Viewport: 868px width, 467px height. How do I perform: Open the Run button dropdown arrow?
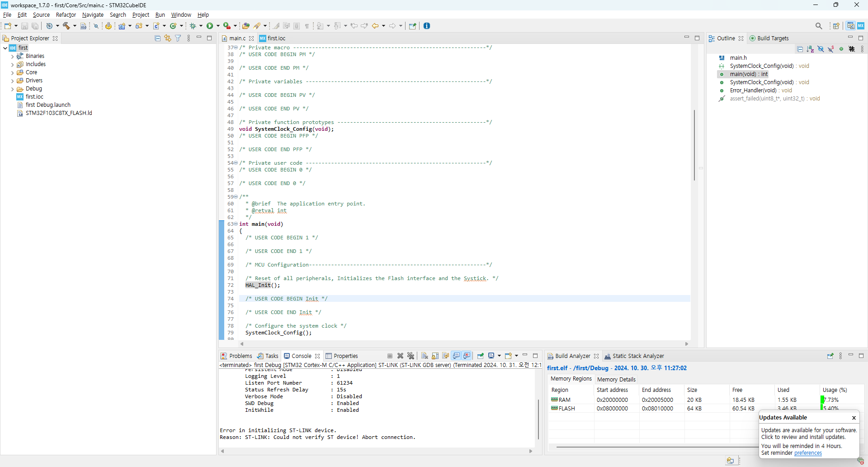tap(218, 26)
